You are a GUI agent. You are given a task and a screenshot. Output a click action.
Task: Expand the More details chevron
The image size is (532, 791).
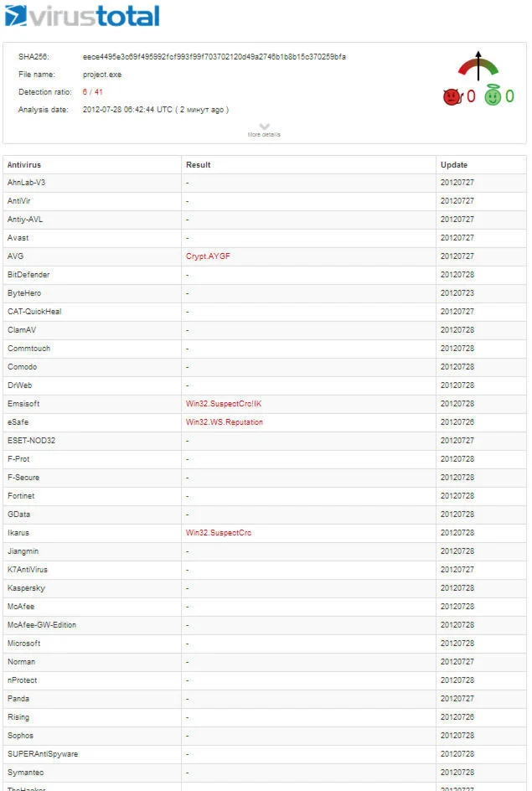click(x=265, y=127)
